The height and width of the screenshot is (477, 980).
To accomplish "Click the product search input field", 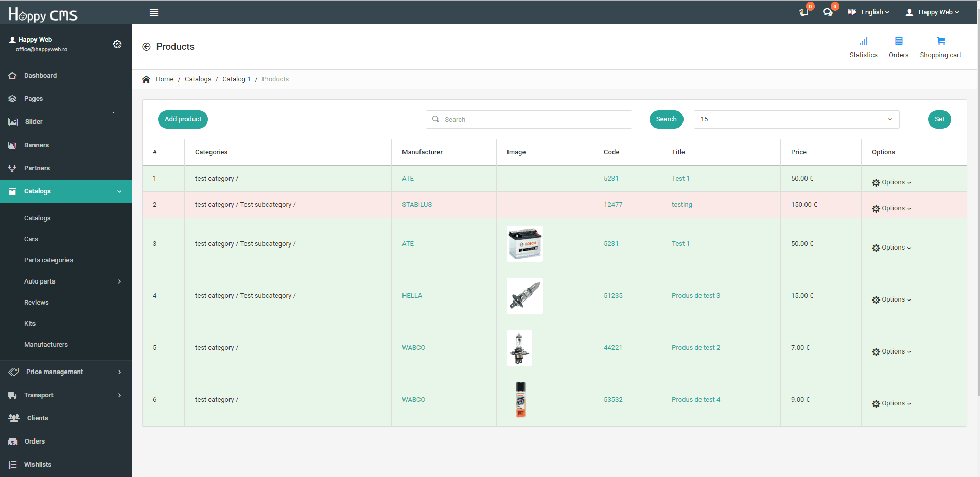I will tap(529, 119).
